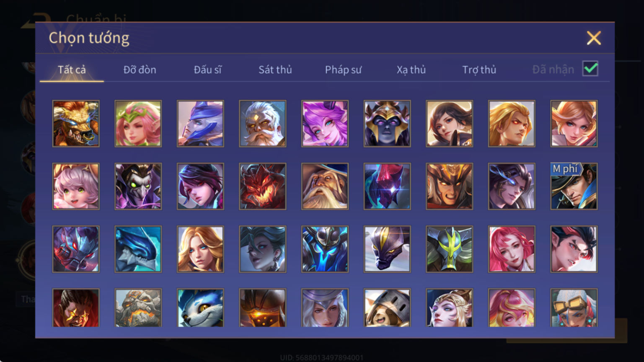Select the golden bull hero portrait

pos(76,124)
